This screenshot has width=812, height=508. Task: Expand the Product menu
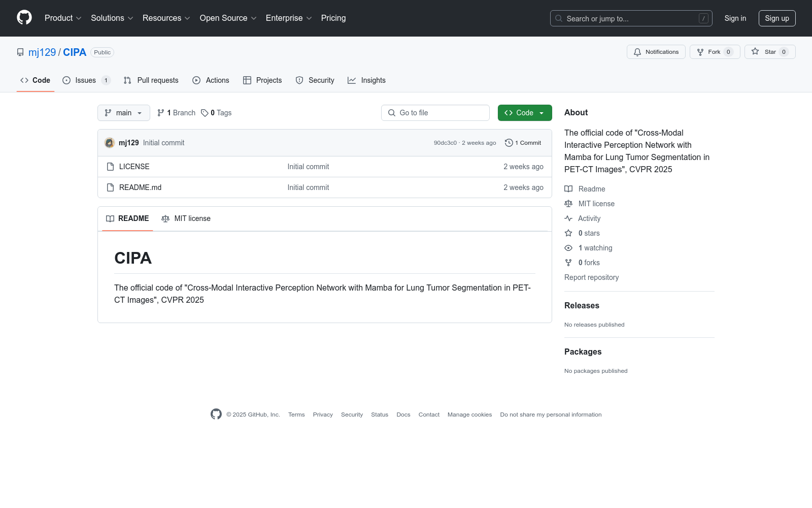(63, 18)
